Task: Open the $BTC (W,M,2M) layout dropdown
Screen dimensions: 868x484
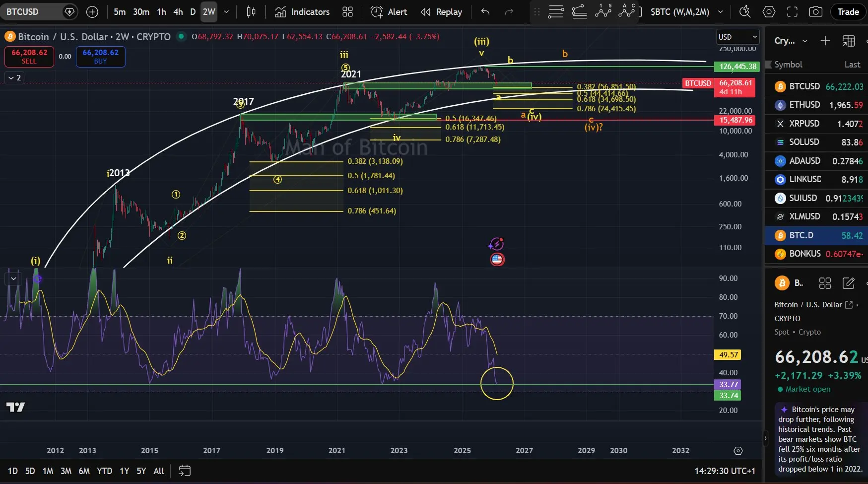Action: (687, 12)
